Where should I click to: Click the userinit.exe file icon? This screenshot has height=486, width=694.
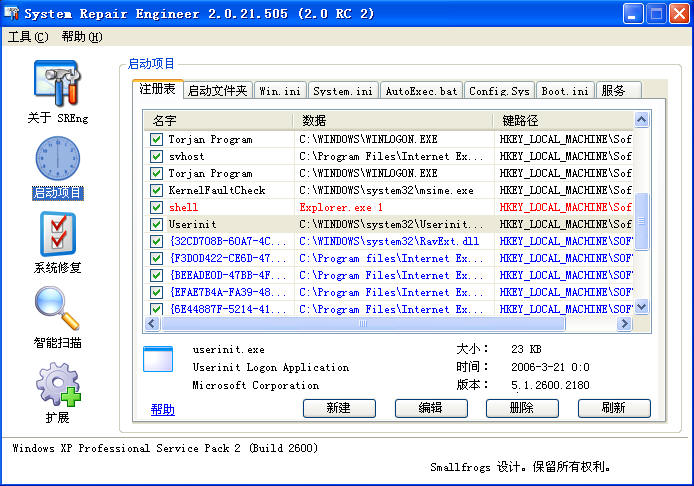coord(158,359)
